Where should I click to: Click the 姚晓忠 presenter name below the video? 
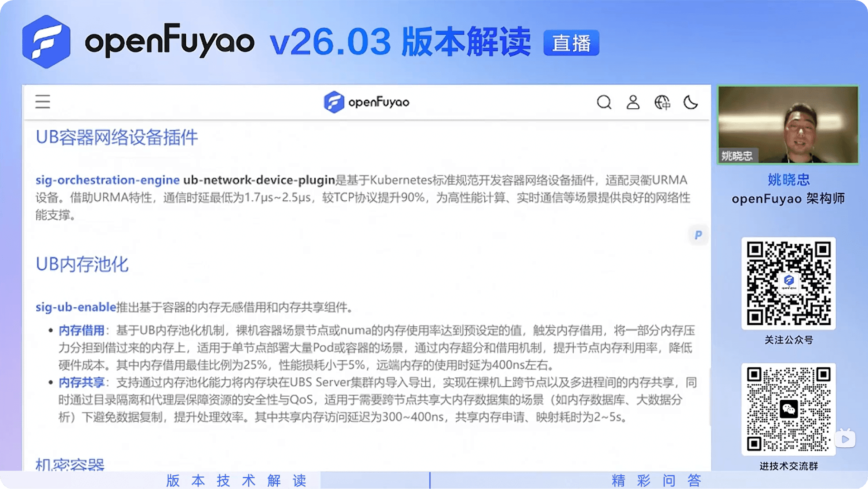tap(788, 180)
